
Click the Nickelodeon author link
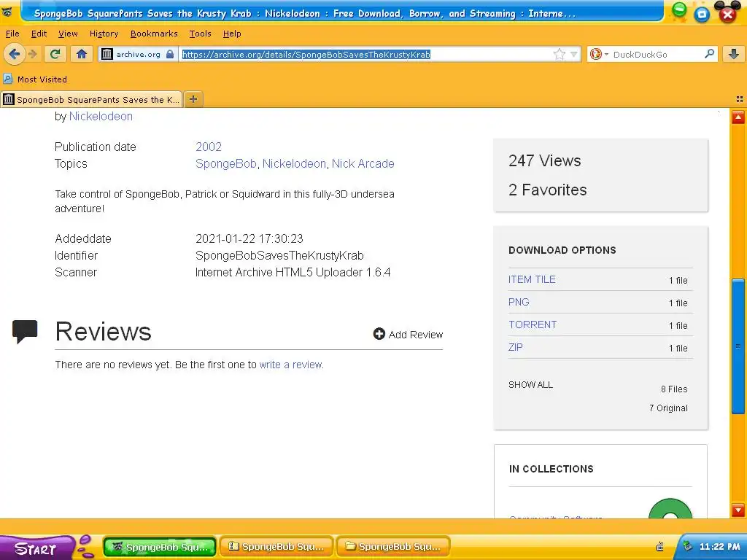101,116
